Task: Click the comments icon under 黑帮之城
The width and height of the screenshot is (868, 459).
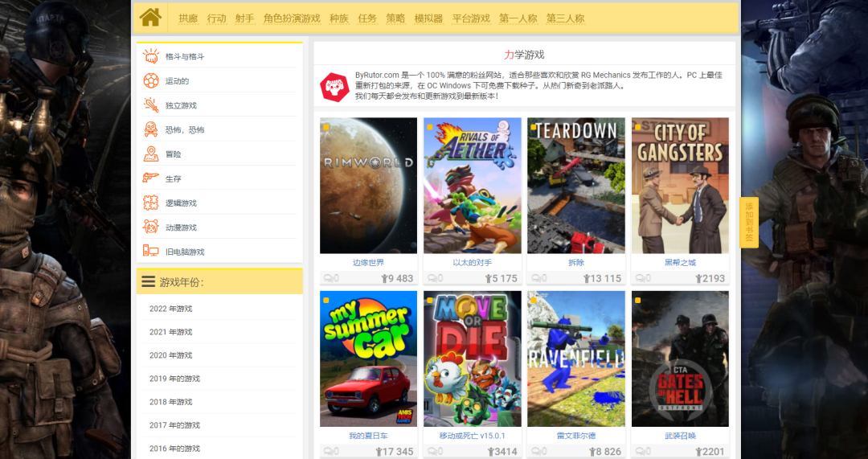Action: click(x=641, y=278)
